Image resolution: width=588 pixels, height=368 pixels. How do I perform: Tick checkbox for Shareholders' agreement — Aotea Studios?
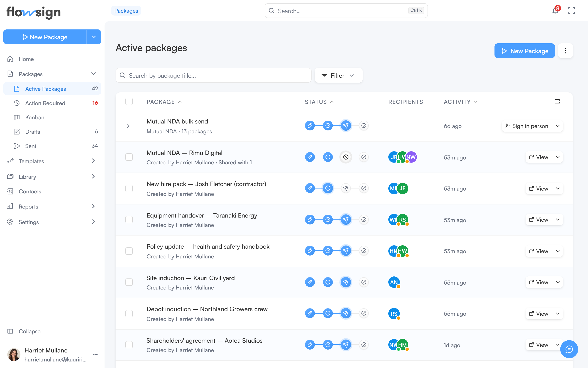129,345
